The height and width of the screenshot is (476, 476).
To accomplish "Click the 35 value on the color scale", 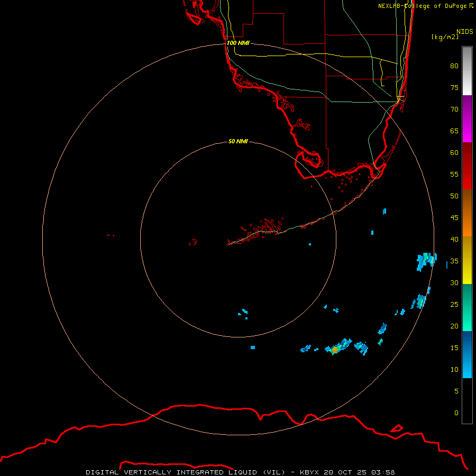I will pyautogui.click(x=454, y=261).
